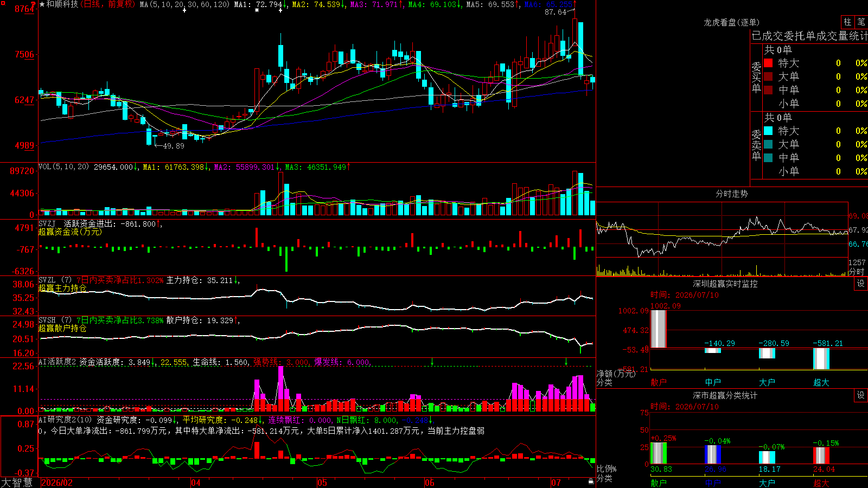Viewport: 868px width, 488px height.
Task: Click the 07 month marker on the time axis
Action: pyautogui.click(x=556, y=483)
